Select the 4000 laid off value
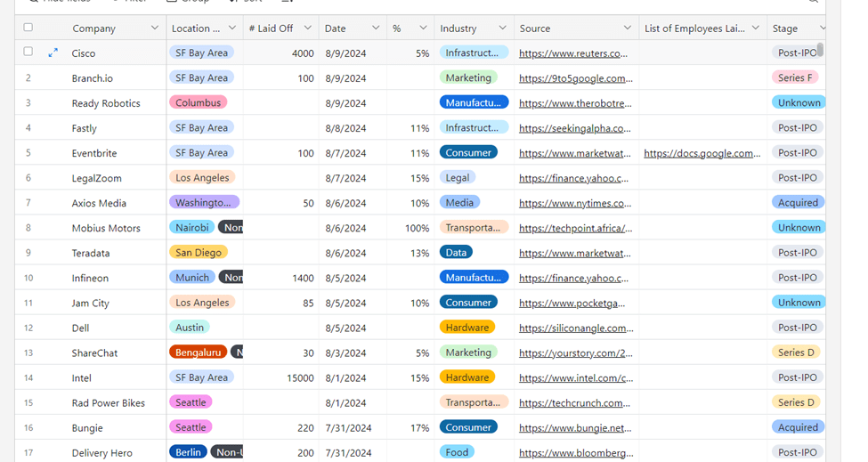Screen dimensions: 868x462 [303, 53]
